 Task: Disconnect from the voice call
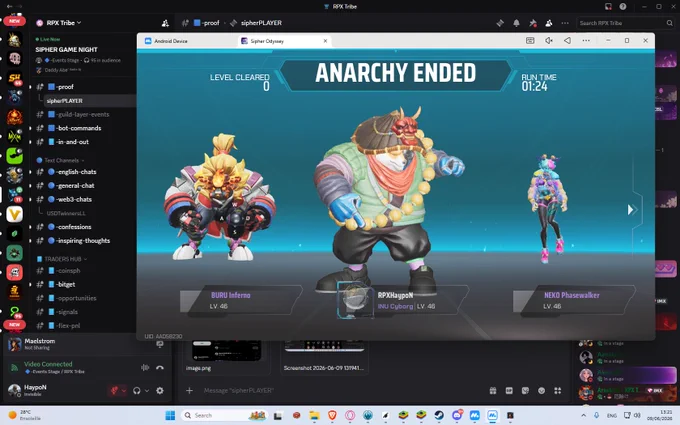[160, 367]
